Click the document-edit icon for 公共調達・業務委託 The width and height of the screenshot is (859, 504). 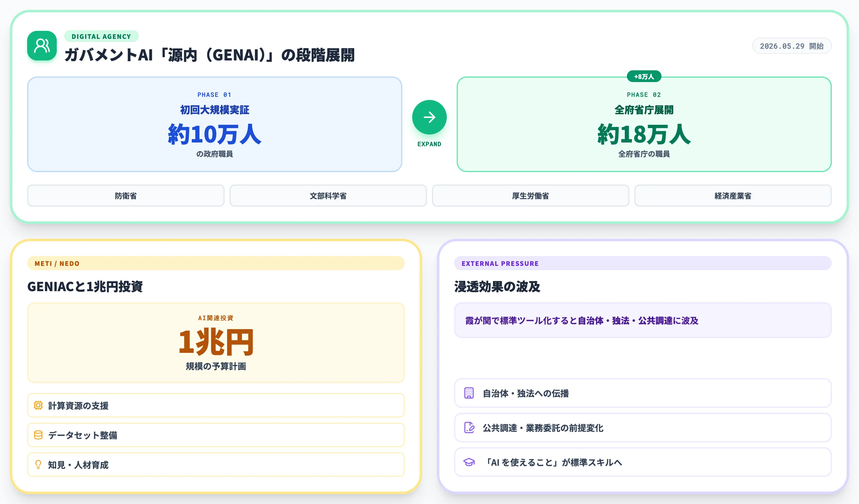pos(469,427)
